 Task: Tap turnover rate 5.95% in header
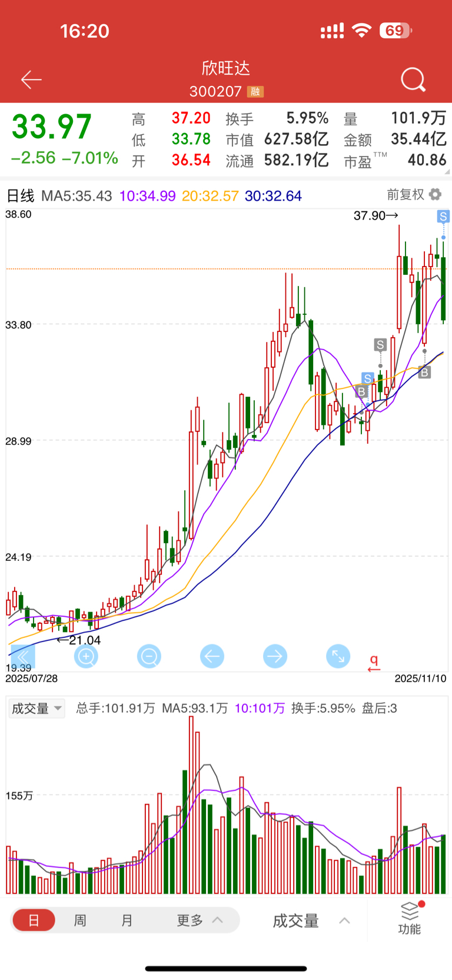307,118
